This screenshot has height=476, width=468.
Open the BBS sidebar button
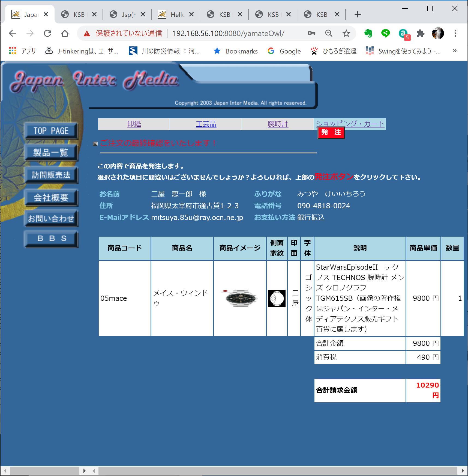(x=51, y=239)
